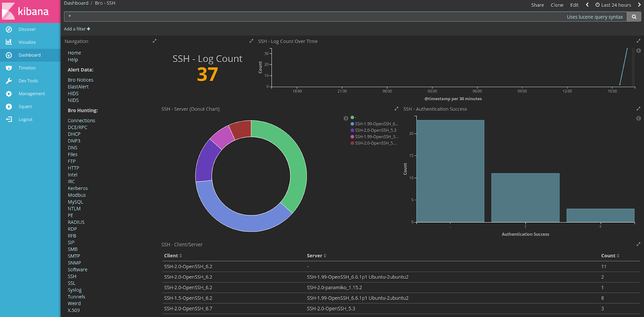Click the Kibana logo
Image resolution: width=644 pixels, height=317 pixels.
tap(30, 11)
